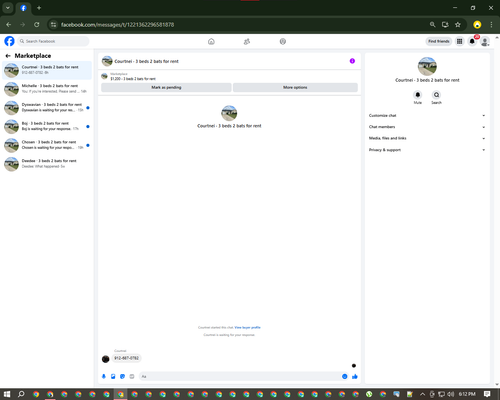The image size is (500, 400).
Task: Click the 912-687-0782 message bubble
Action: point(127,358)
